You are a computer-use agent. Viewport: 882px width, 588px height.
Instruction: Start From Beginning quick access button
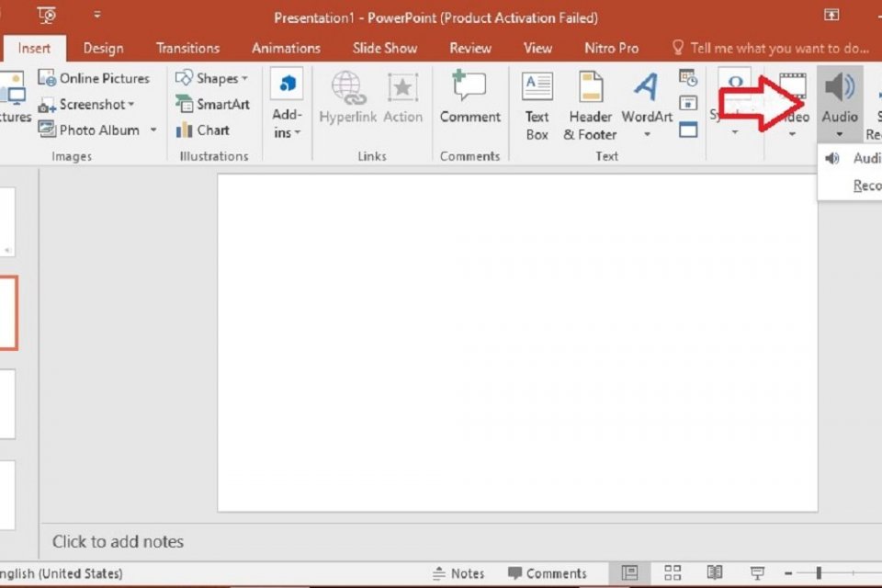[x=47, y=16]
